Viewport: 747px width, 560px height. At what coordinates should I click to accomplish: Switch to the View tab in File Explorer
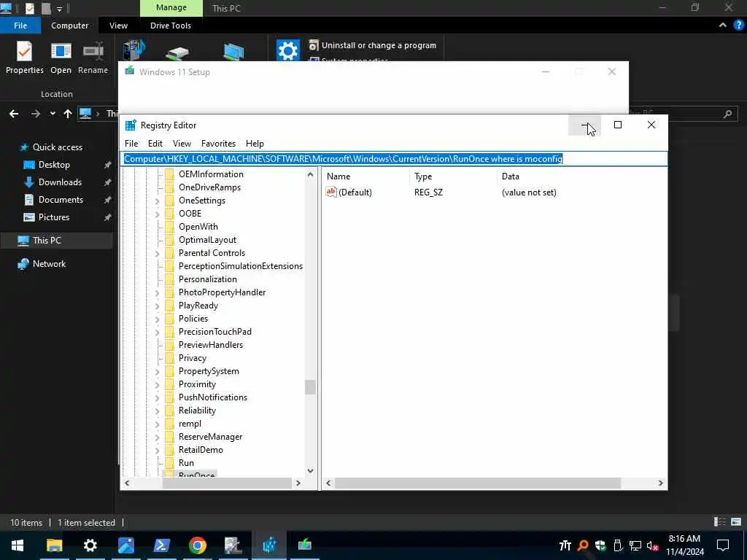pyautogui.click(x=118, y=26)
